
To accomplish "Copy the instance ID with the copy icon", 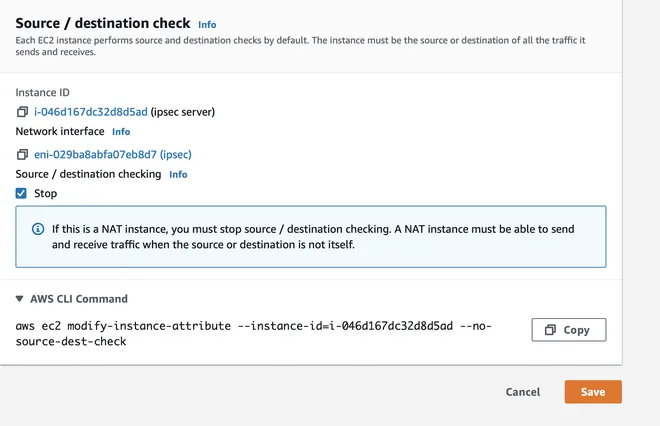I will tap(22, 112).
